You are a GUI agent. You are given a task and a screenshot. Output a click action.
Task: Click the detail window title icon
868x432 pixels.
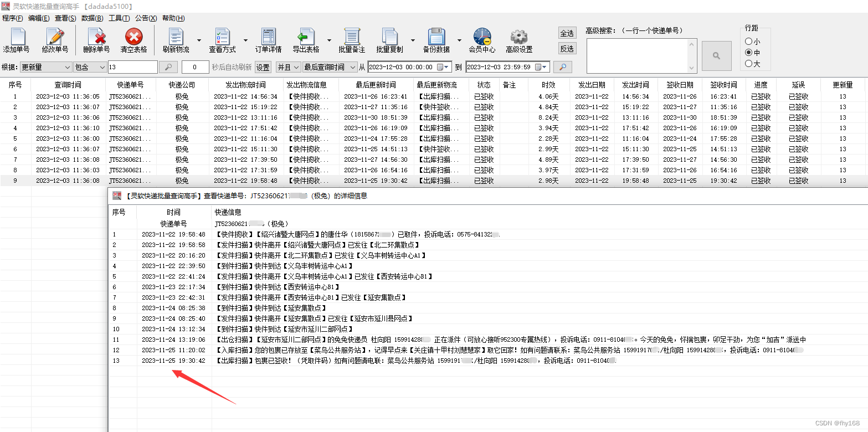pos(117,196)
